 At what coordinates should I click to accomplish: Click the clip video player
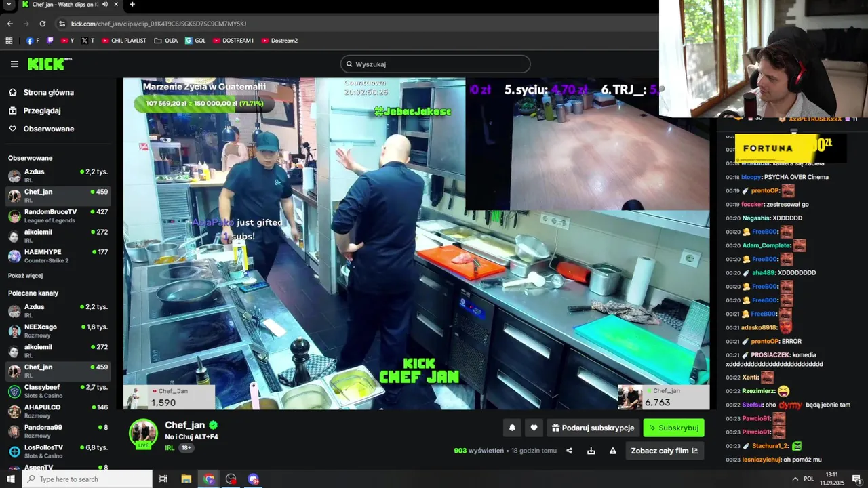point(416,244)
